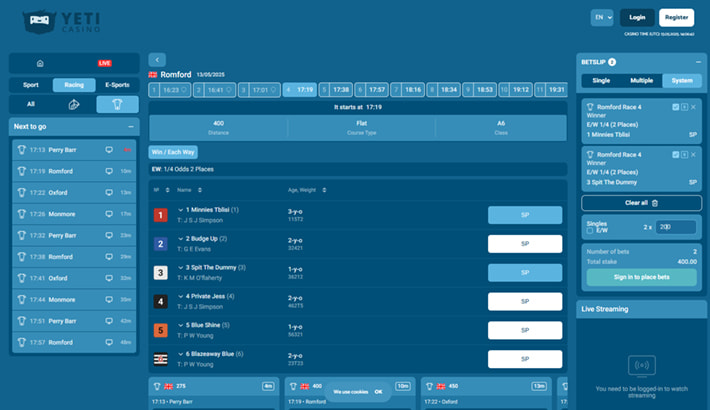Open streaming icon on 17:22 Oxford row
The image size is (710, 410).
point(109,193)
